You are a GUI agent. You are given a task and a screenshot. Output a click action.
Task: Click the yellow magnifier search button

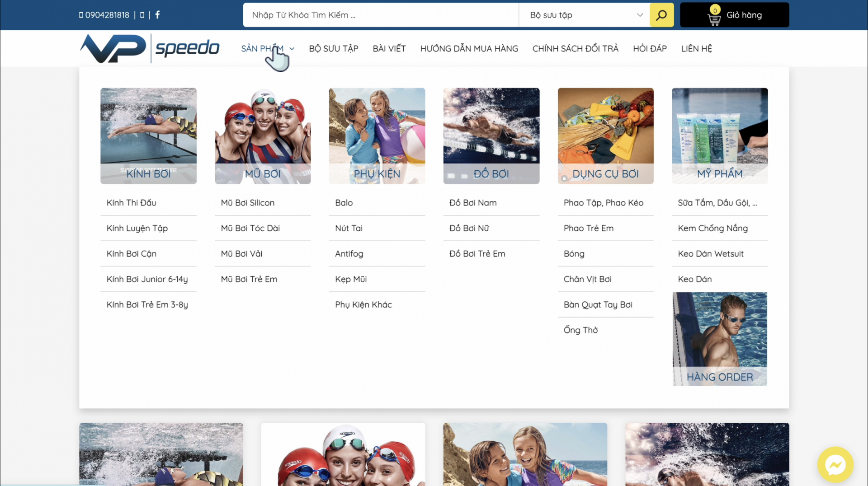point(661,15)
